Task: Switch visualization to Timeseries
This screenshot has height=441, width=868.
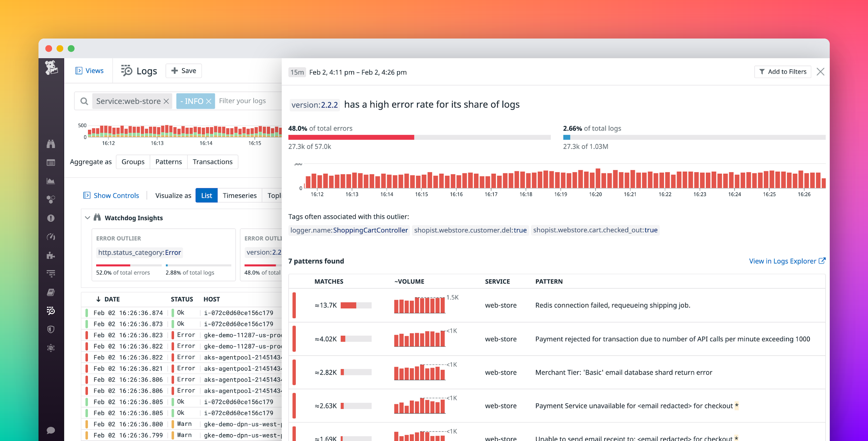Action: tap(240, 195)
